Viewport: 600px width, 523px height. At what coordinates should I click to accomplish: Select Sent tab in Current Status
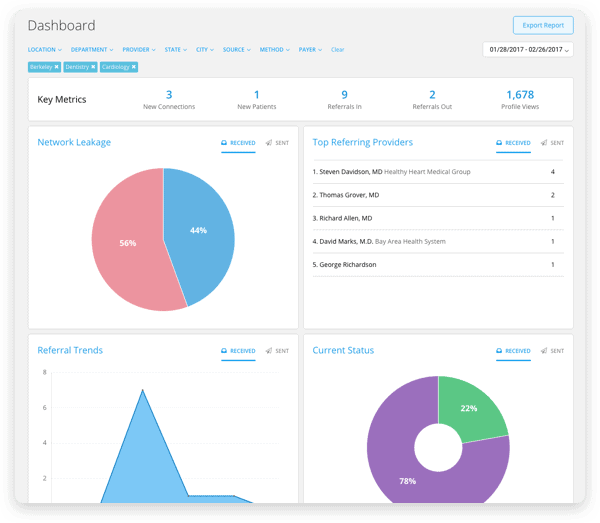pos(553,351)
